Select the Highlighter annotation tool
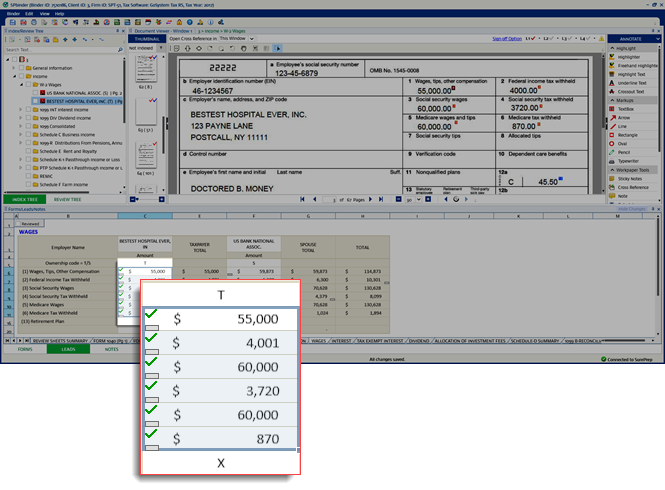The height and width of the screenshot is (490, 665). (x=630, y=57)
